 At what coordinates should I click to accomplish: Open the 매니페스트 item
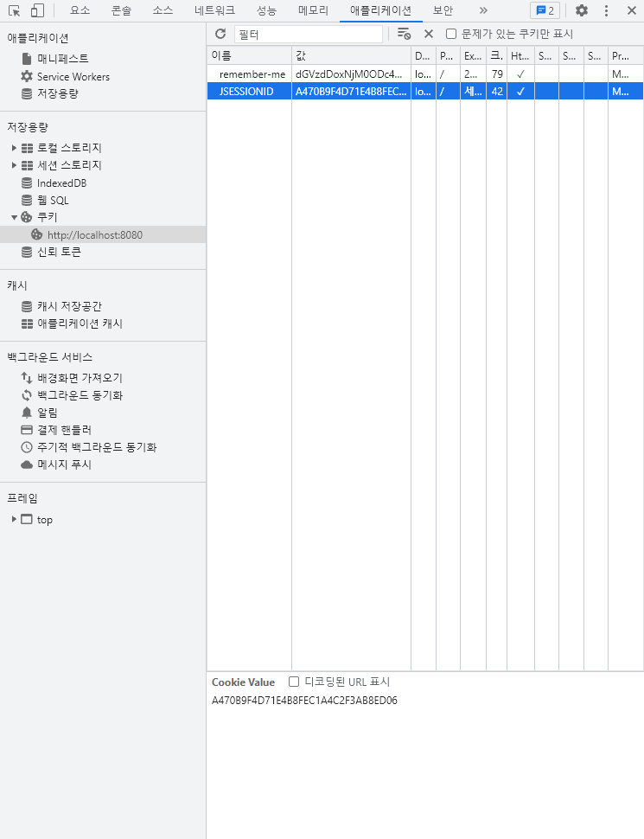[x=62, y=59]
